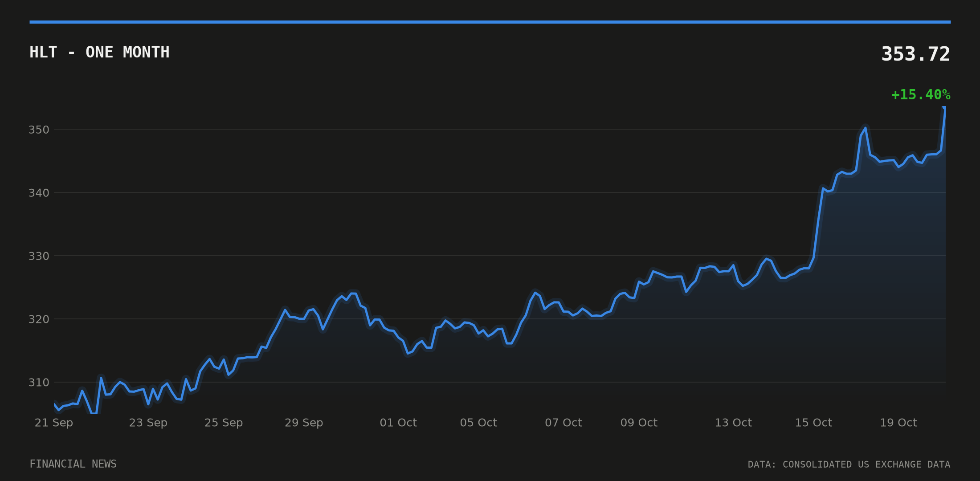This screenshot has height=481, width=980.
Task: Click the 07 Oct date label
Action: pos(563,423)
